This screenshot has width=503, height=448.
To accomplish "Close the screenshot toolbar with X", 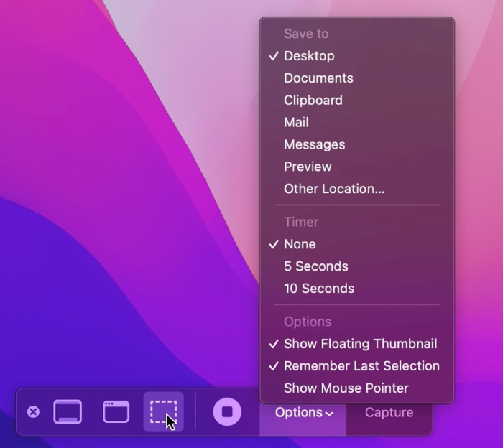I will [33, 412].
